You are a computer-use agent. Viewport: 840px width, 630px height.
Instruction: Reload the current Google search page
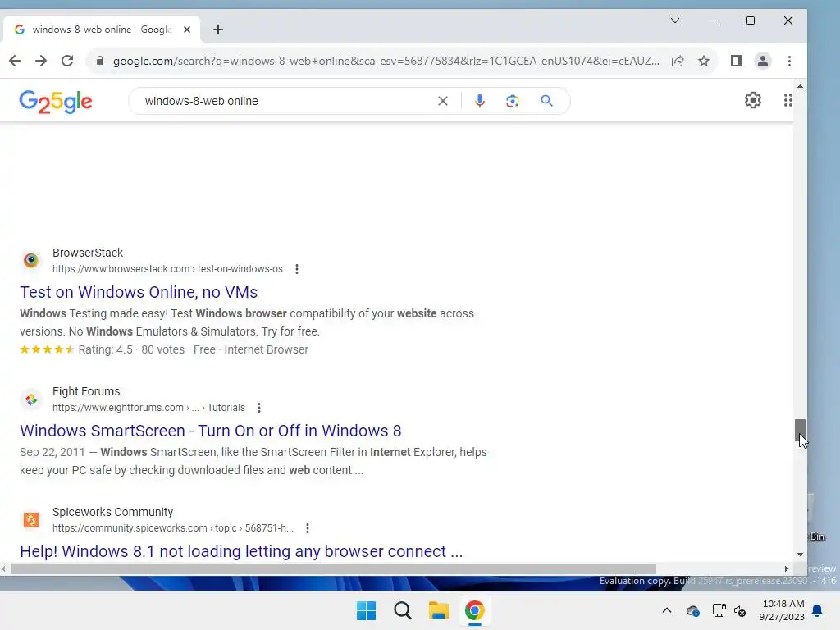67,61
